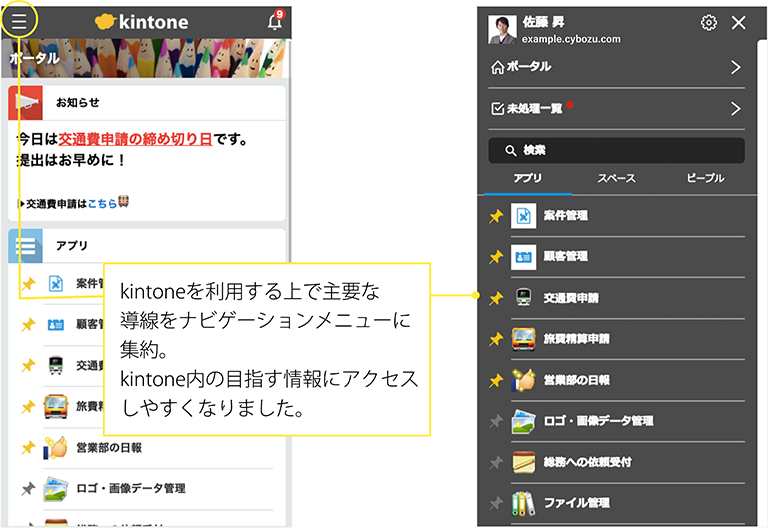Open ロゴ・画像データ管理 icon in portal
This screenshot has height=528, width=768.
pos(55,489)
